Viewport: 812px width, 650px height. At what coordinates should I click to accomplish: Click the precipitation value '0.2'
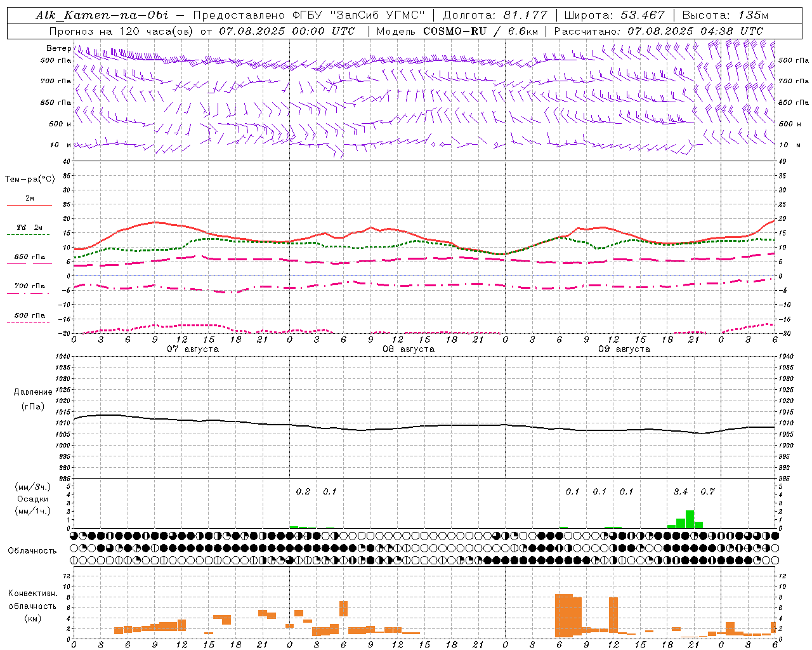tap(303, 492)
